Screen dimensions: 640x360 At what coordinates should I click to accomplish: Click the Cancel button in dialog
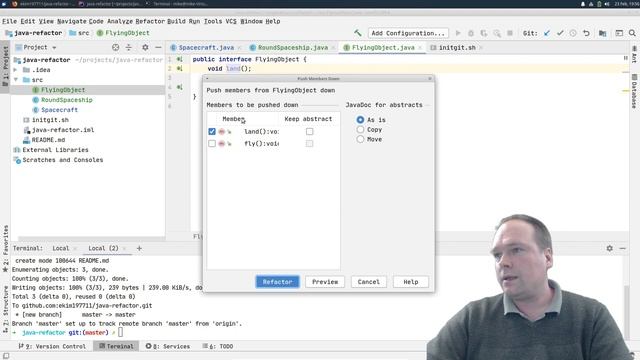click(x=369, y=282)
